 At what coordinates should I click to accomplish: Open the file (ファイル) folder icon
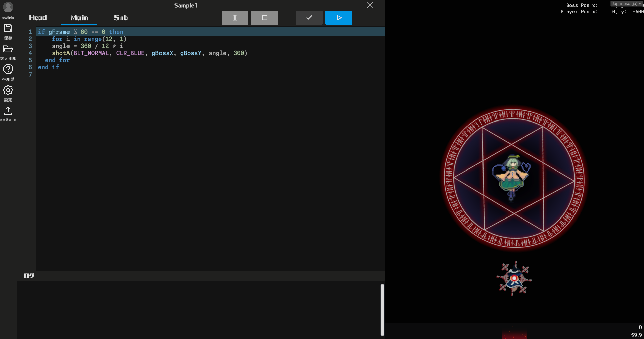pos(8,49)
